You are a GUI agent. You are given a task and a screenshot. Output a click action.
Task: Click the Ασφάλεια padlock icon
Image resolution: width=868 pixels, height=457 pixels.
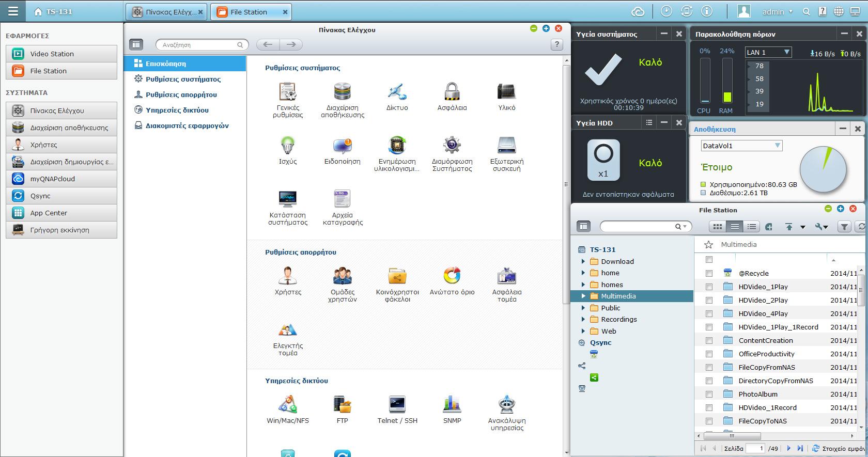click(452, 92)
